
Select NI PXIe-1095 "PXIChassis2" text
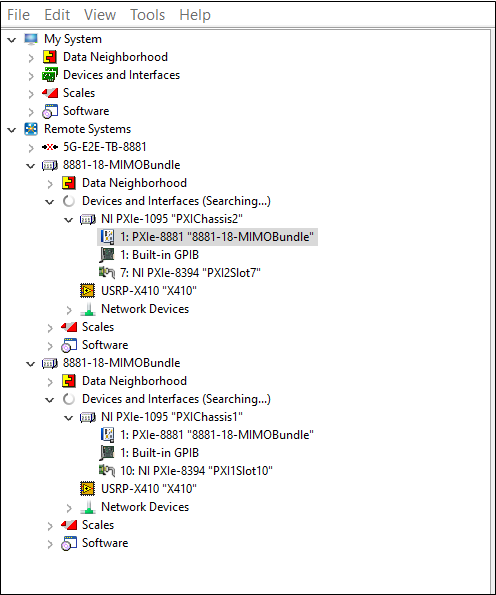pos(172,219)
